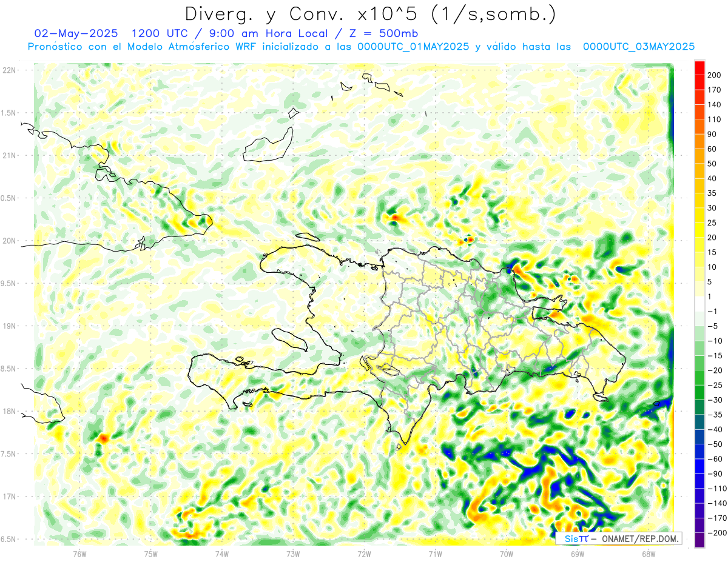Select the '-110' colorbar value
Image resolution: width=728 pixels, height=562 pixels.
point(716,489)
